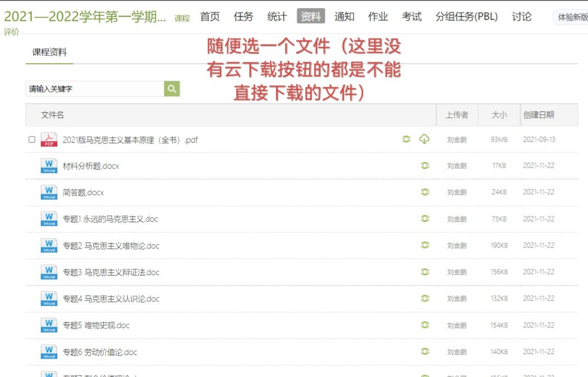Viewport: 588px width, 377px height.
Task: Open file 简答题.docx
Action: pos(83,193)
